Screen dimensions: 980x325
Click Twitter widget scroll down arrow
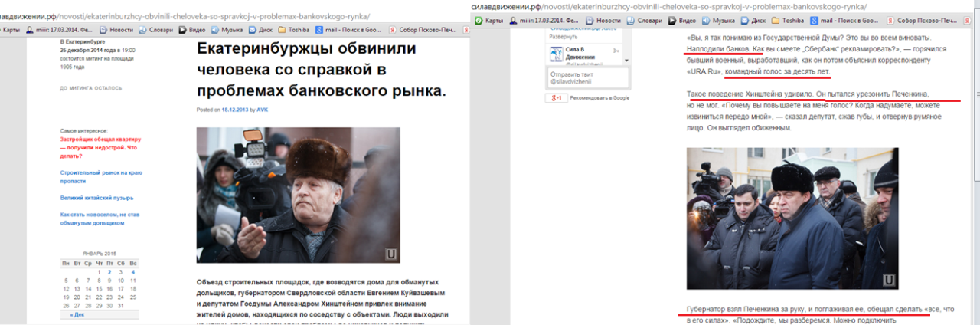(x=626, y=60)
